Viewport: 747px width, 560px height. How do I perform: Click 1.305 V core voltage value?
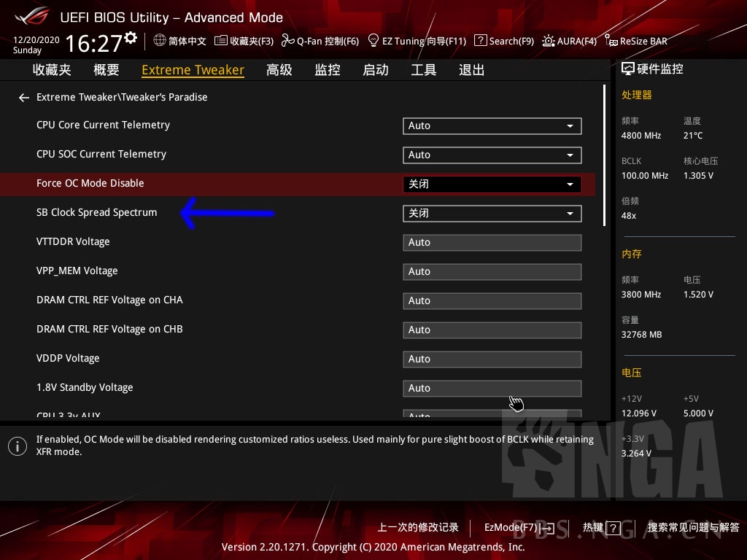click(x=698, y=176)
